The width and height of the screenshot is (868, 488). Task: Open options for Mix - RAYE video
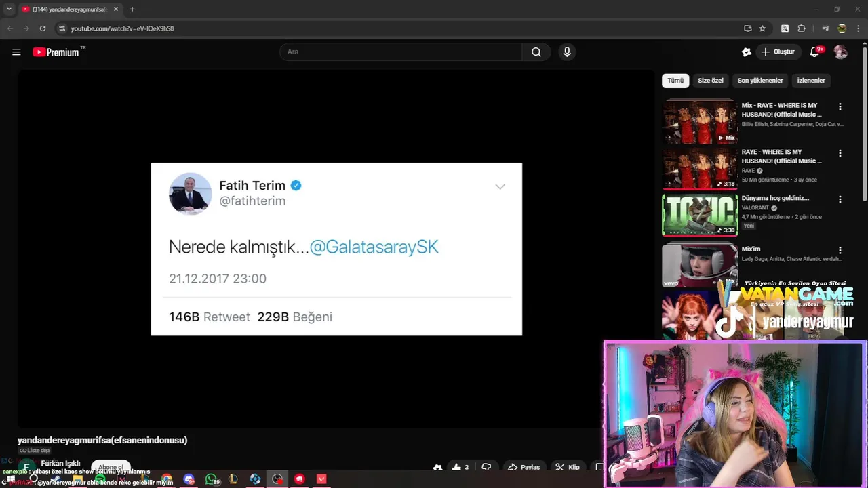pyautogui.click(x=840, y=106)
